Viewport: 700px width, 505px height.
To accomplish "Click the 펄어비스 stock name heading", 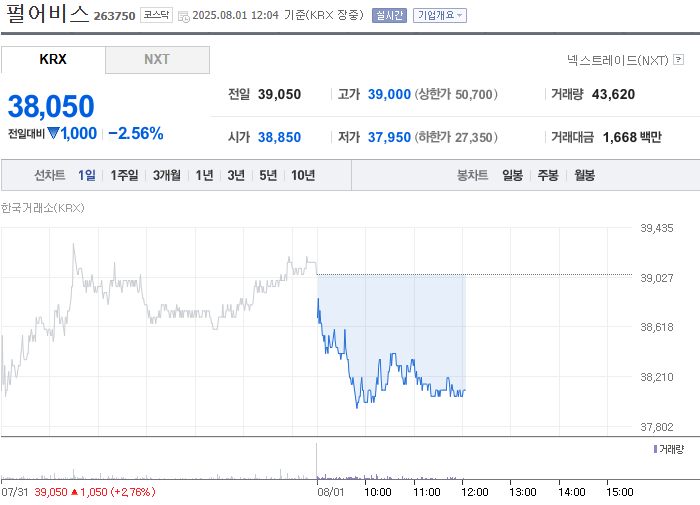I will (x=47, y=13).
